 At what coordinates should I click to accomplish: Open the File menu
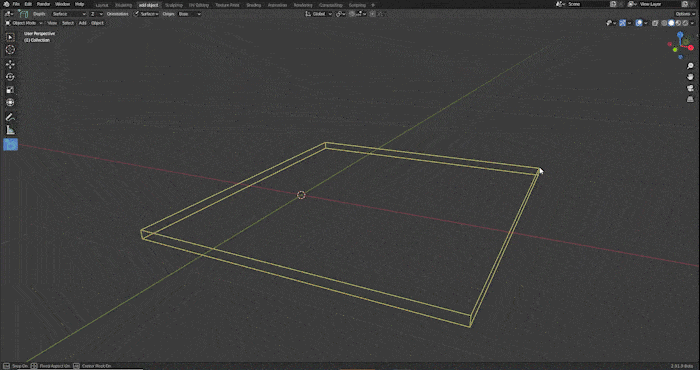tap(16, 4)
